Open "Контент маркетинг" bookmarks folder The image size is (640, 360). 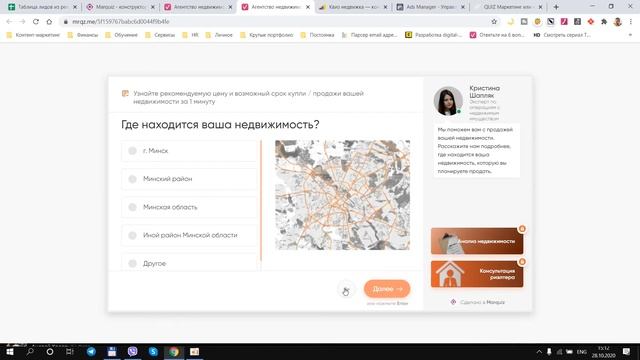point(33,35)
